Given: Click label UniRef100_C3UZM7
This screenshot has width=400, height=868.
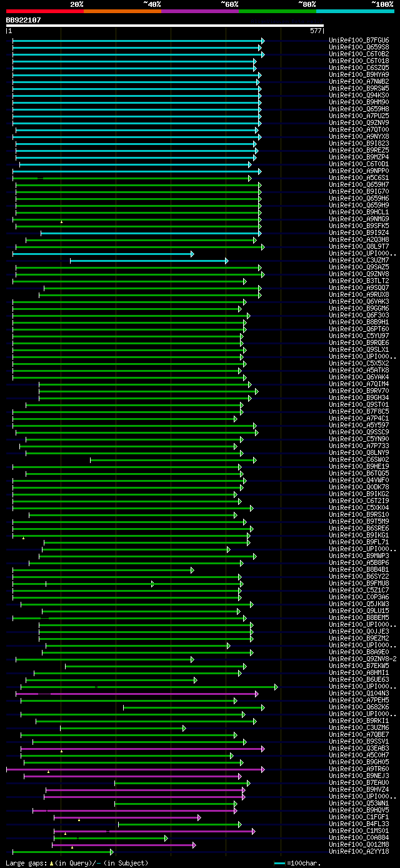Looking at the screenshot, I should 359,261.
